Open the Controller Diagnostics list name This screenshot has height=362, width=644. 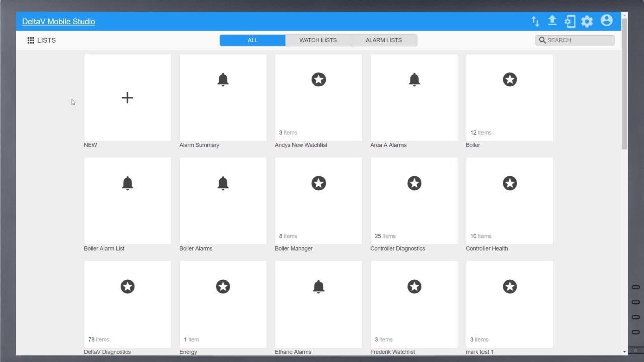[x=397, y=248]
